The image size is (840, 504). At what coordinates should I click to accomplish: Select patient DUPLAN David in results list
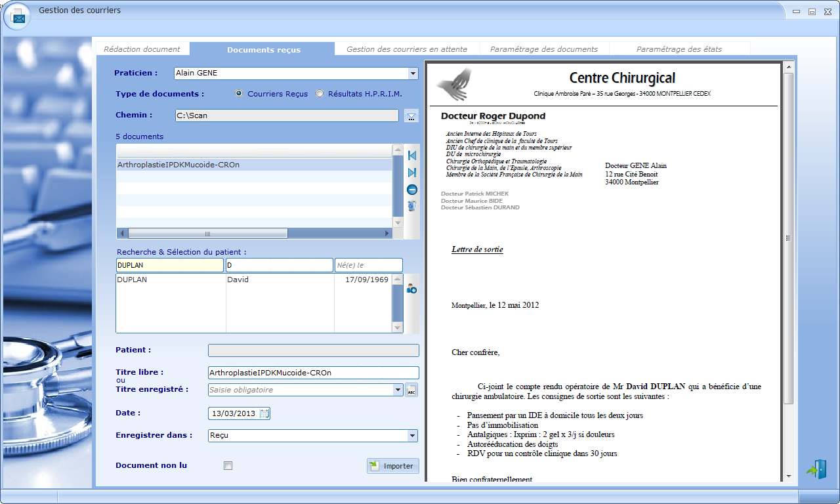(253, 280)
